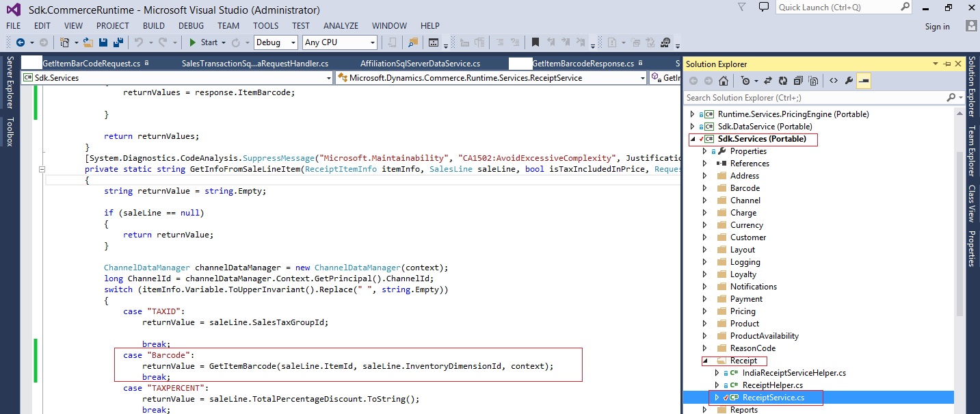This screenshot has width=980, height=414.
Task: Open the TOOLS menu
Action: point(266,25)
